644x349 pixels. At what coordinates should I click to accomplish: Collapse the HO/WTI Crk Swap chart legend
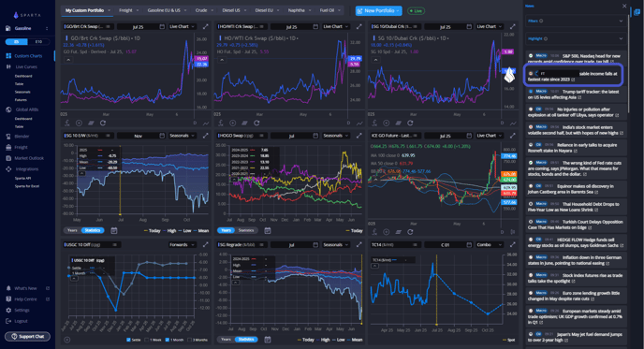click(222, 60)
